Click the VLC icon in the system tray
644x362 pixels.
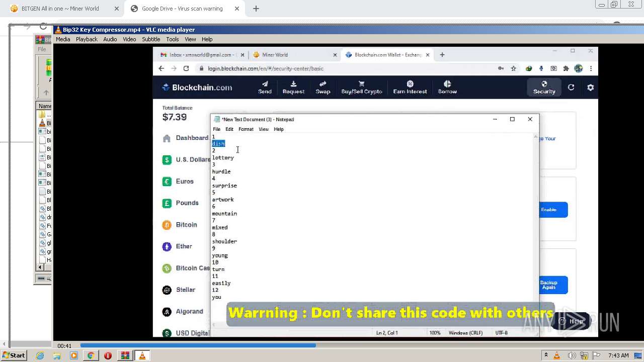(557, 355)
